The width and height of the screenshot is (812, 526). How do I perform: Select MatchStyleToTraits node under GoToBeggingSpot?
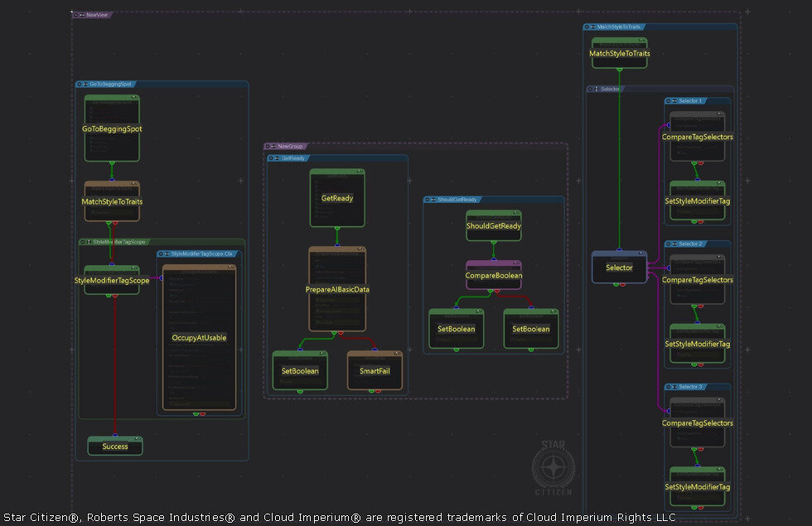tap(112, 201)
